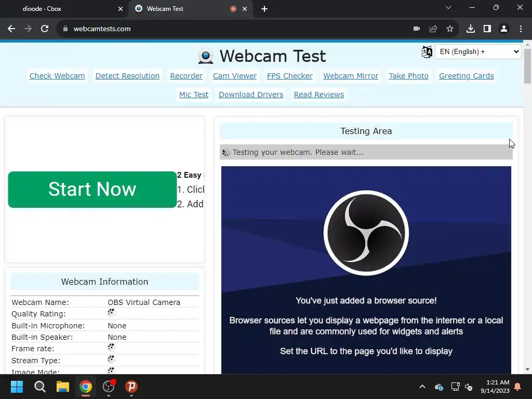Click the browser forward arrow
Screen dimensions: 532x399
[28, 29]
